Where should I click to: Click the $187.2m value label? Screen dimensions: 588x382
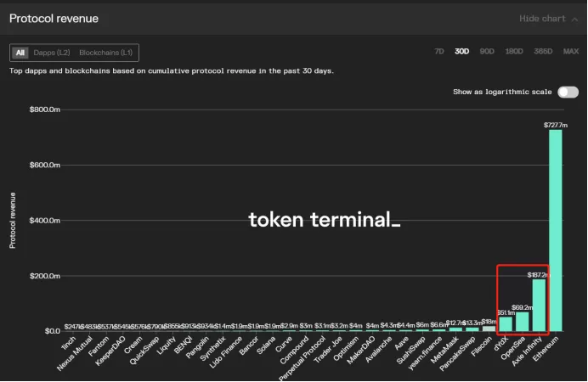(x=539, y=275)
